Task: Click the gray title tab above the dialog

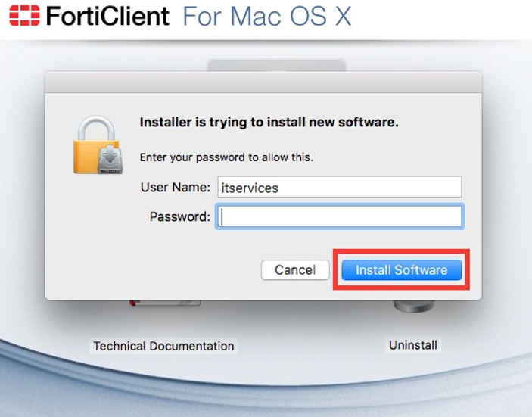Action: click(x=276, y=65)
